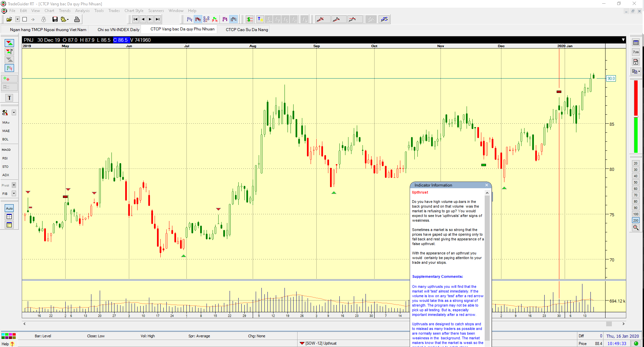Image resolution: width=644 pixels, height=347 pixels.
Task: Toggle the RSI indicator
Action: (x=5, y=158)
